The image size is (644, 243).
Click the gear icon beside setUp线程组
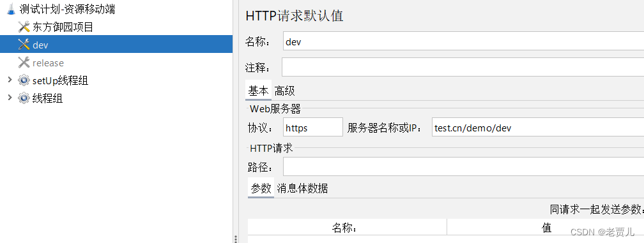pos(24,80)
